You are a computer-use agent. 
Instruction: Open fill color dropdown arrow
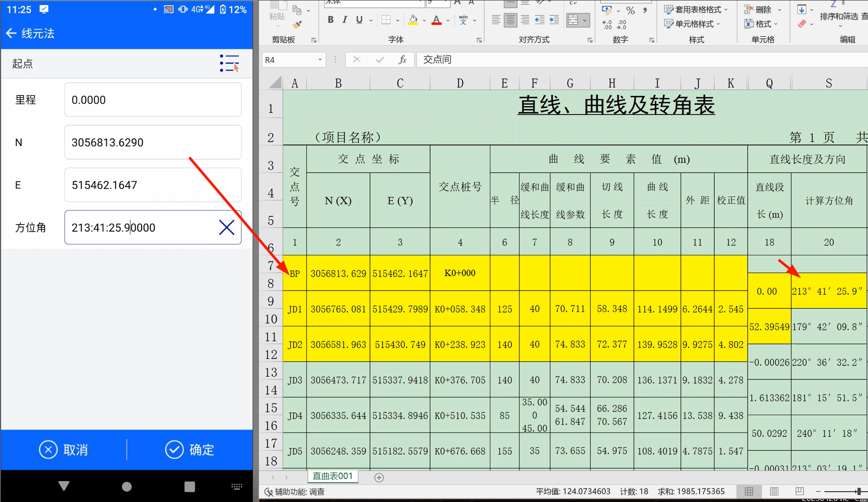coord(424,20)
